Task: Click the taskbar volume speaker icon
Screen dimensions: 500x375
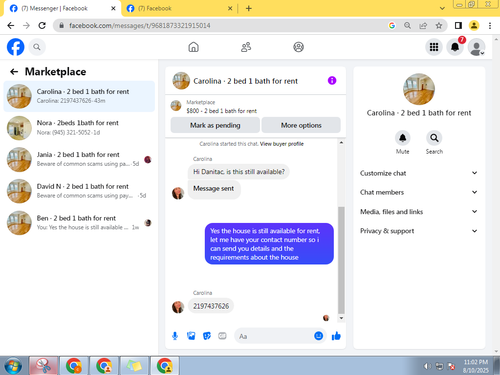Action: [x=427, y=366]
